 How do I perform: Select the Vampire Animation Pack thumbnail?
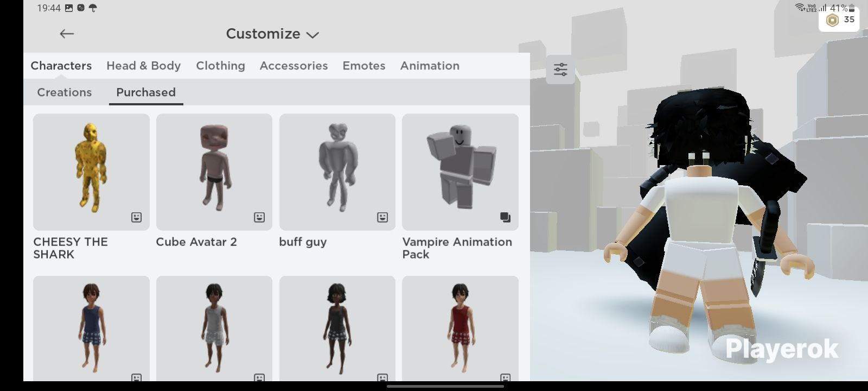click(x=460, y=172)
